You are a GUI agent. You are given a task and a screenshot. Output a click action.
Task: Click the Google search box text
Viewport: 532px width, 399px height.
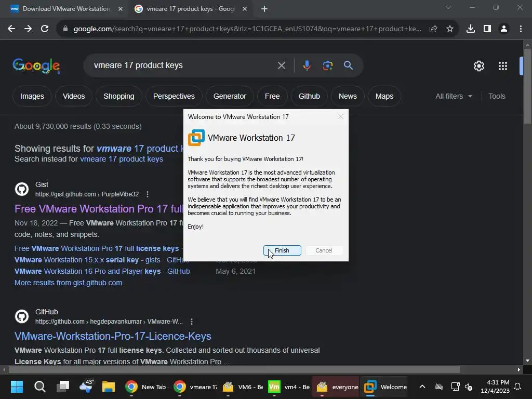coord(138,65)
